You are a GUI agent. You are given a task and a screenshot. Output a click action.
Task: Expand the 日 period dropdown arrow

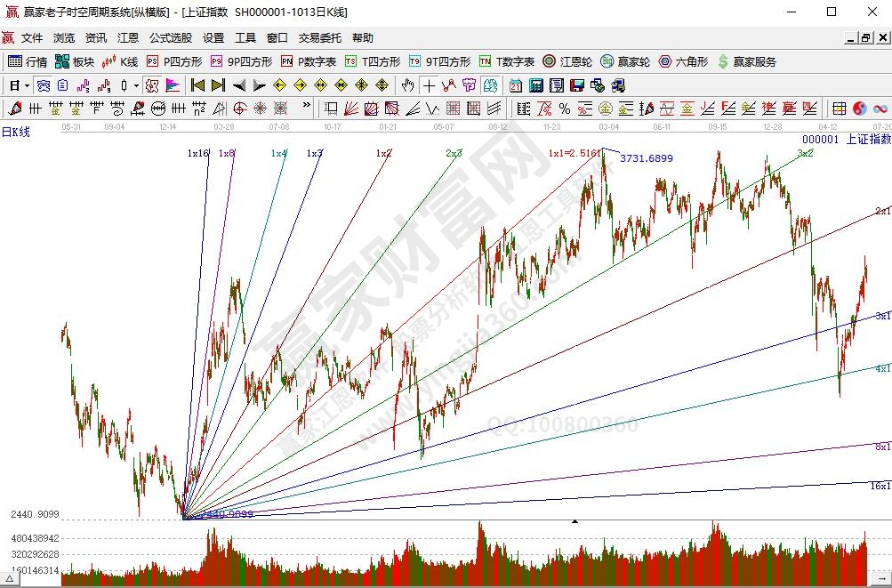click(27, 85)
